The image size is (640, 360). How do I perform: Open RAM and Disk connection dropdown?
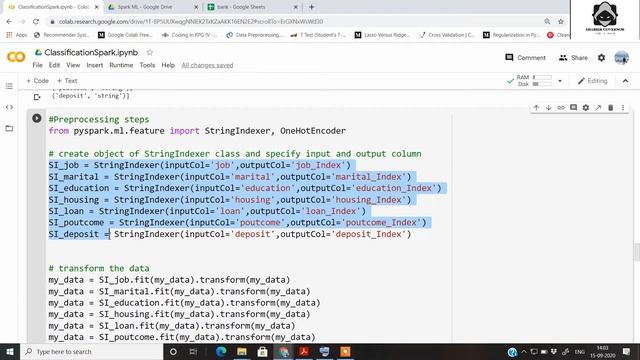(x=560, y=81)
